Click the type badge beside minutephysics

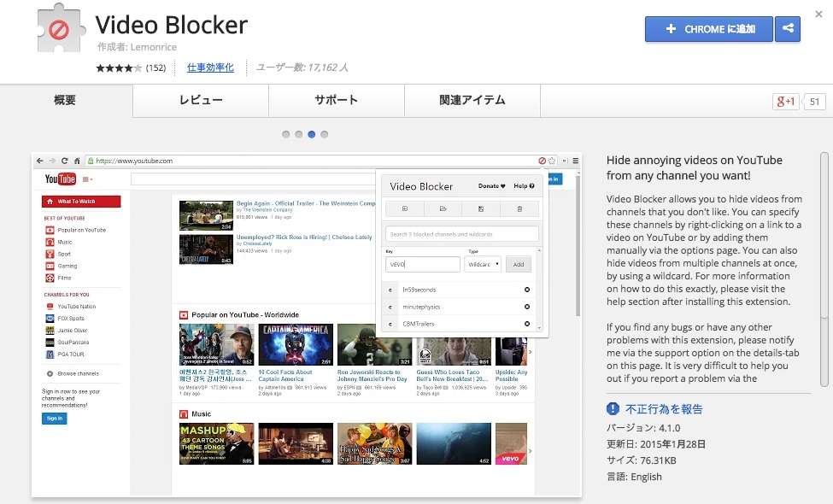(x=390, y=307)
